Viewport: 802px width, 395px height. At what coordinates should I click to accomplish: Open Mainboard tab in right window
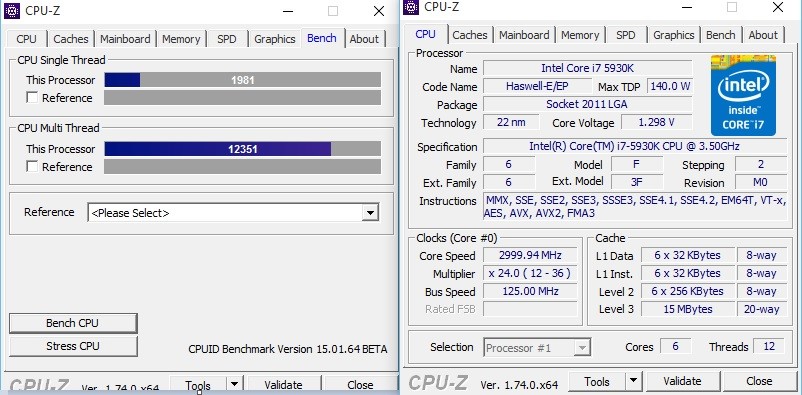(x=524, y=35)
